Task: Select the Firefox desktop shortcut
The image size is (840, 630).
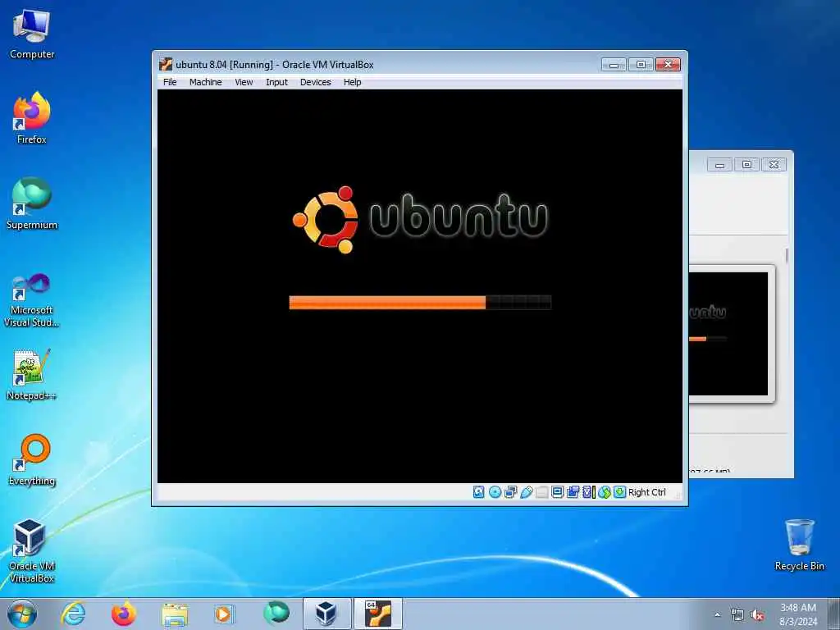Action: [32, 118]
